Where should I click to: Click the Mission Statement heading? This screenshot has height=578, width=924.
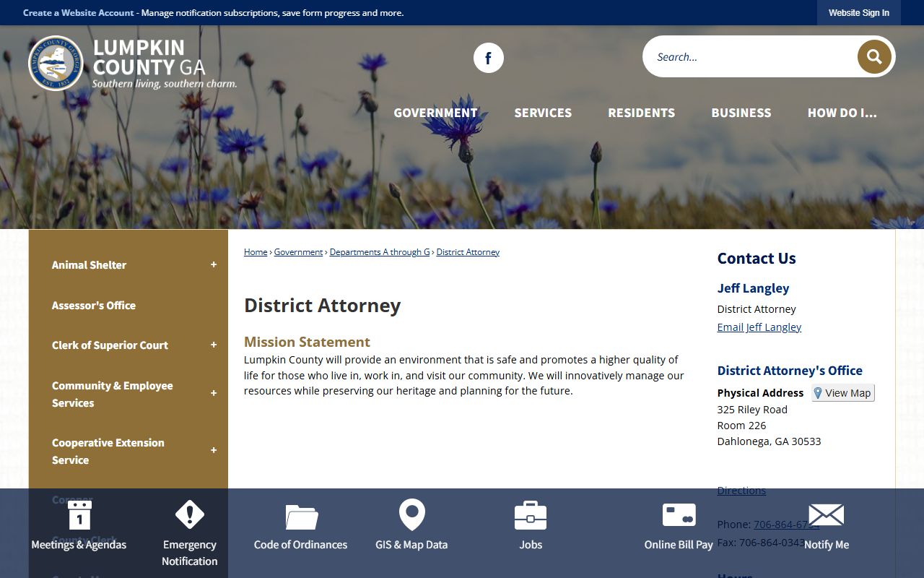(x=307, y=342)
